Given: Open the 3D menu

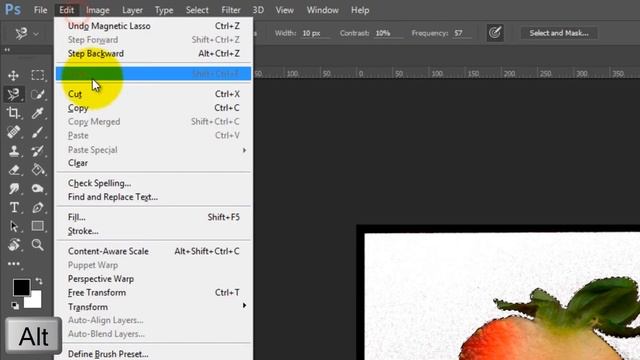Looking at the screenshot, I should click(x=258, y=10).
